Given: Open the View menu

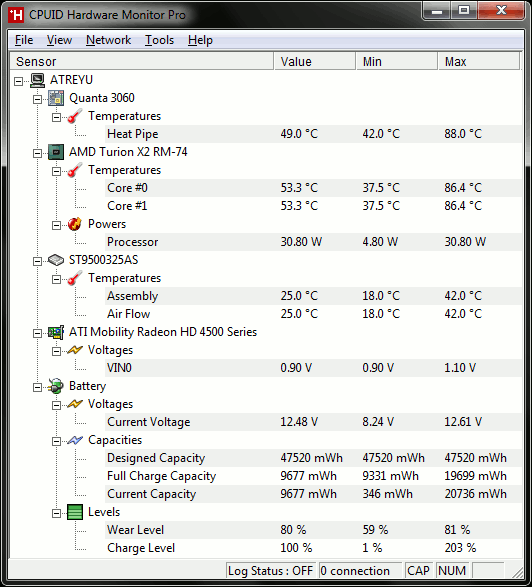Looking at the screenshot, I should click(59, 40).
